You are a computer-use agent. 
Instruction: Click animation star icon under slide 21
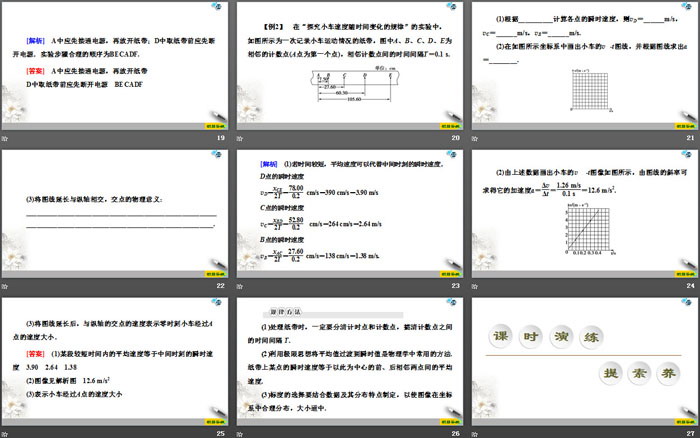[475, 138]
